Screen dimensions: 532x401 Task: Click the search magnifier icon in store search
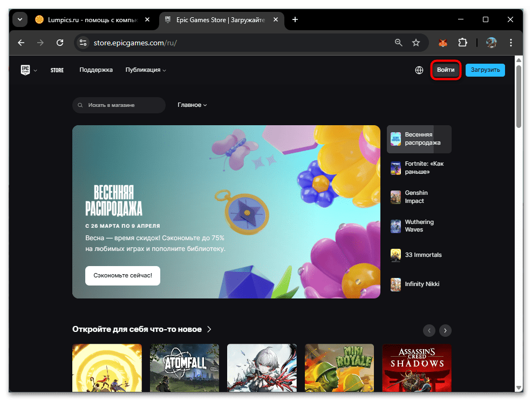tap(80, 105)
